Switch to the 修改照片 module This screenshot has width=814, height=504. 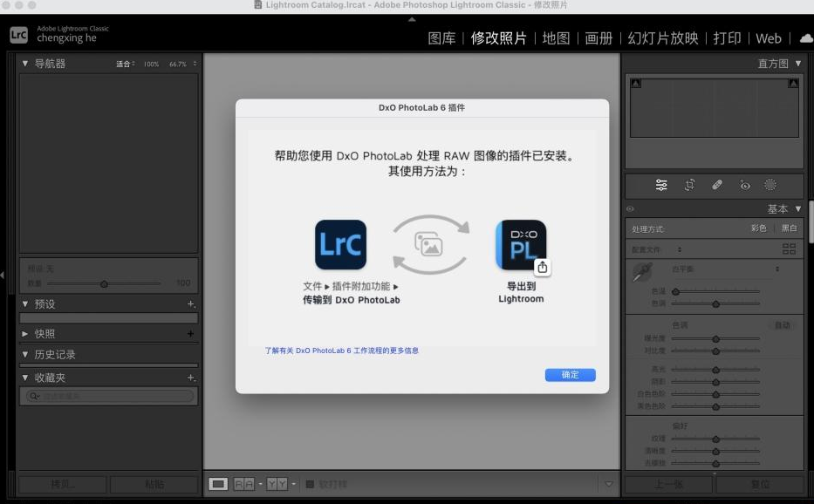tap(498, 38)
